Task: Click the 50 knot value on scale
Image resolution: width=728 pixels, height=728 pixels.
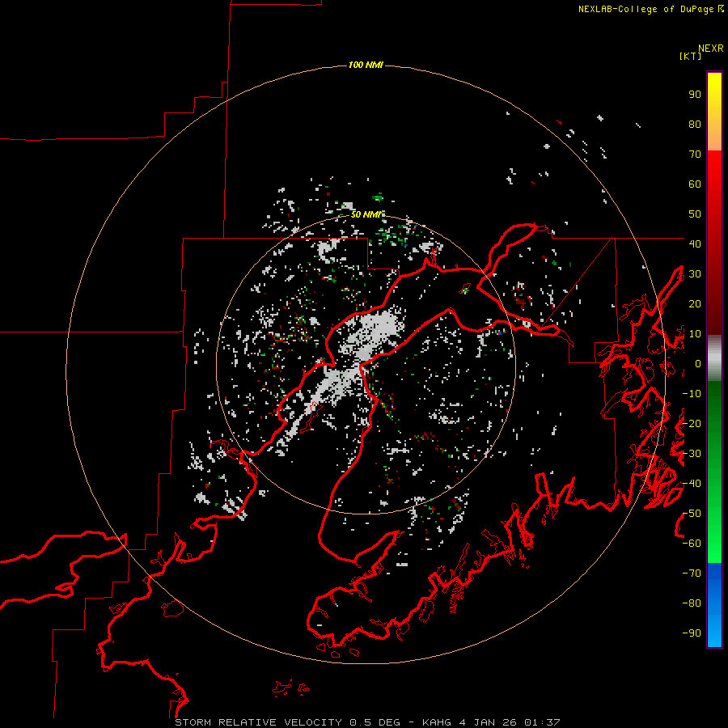Action: coord(695,214)
